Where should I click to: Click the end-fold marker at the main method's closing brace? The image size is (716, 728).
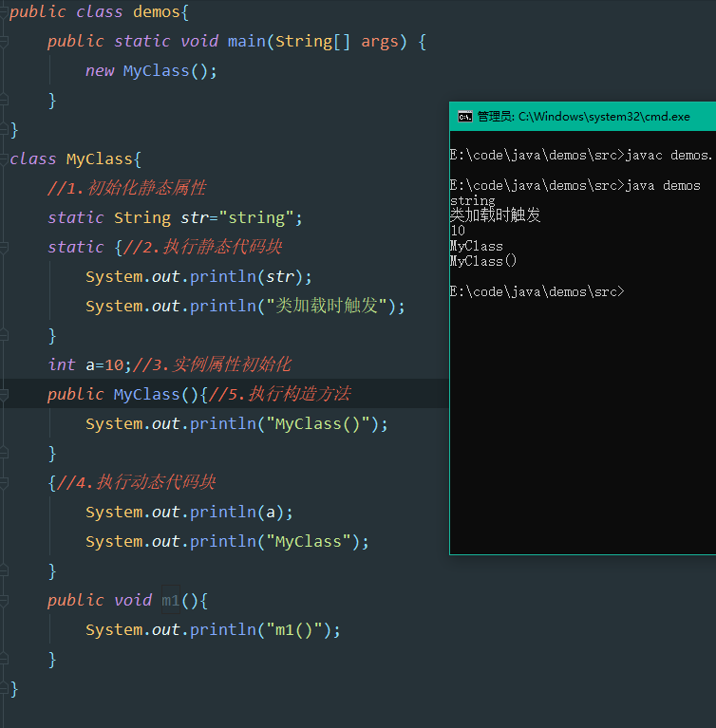click(4, 101)
